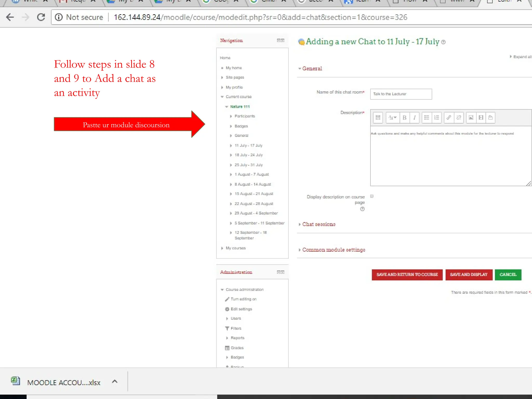This screenshot has width=532, height=399.
Task: Grab the description editor resize handle
Action: pyautogui.click(x=529, y=183)
